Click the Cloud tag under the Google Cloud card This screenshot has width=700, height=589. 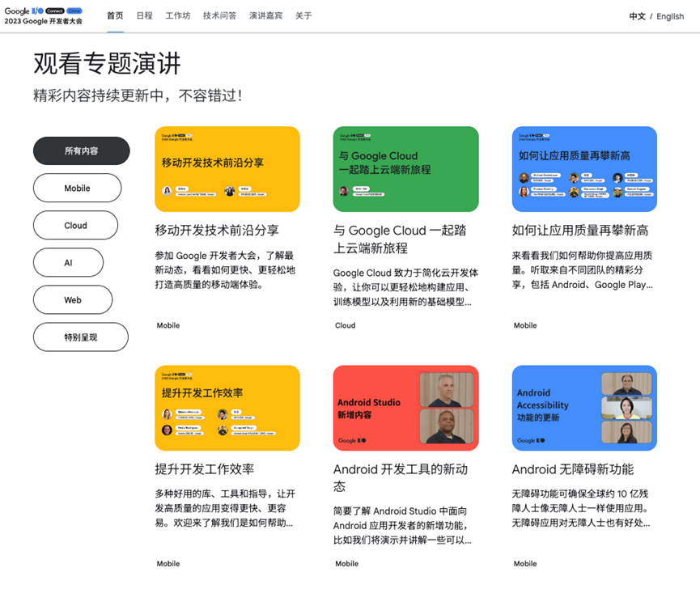pyautogui.click(x=345, y=325)
